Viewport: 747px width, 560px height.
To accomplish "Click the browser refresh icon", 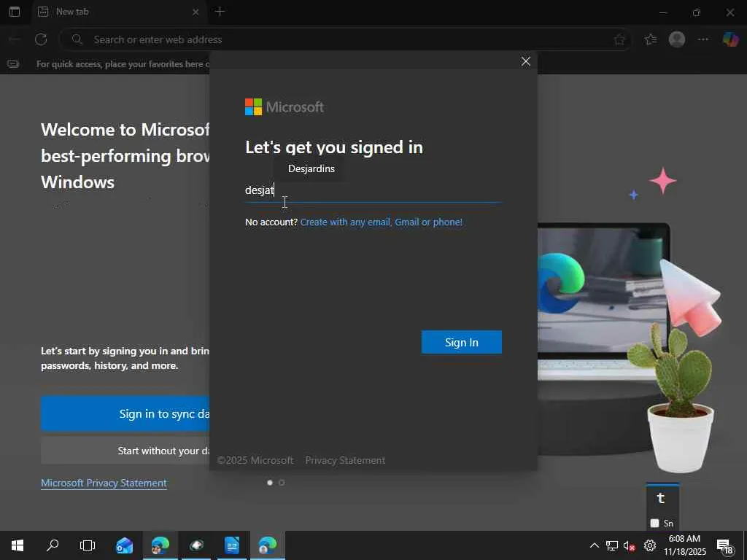I will [x=41, y=39].
